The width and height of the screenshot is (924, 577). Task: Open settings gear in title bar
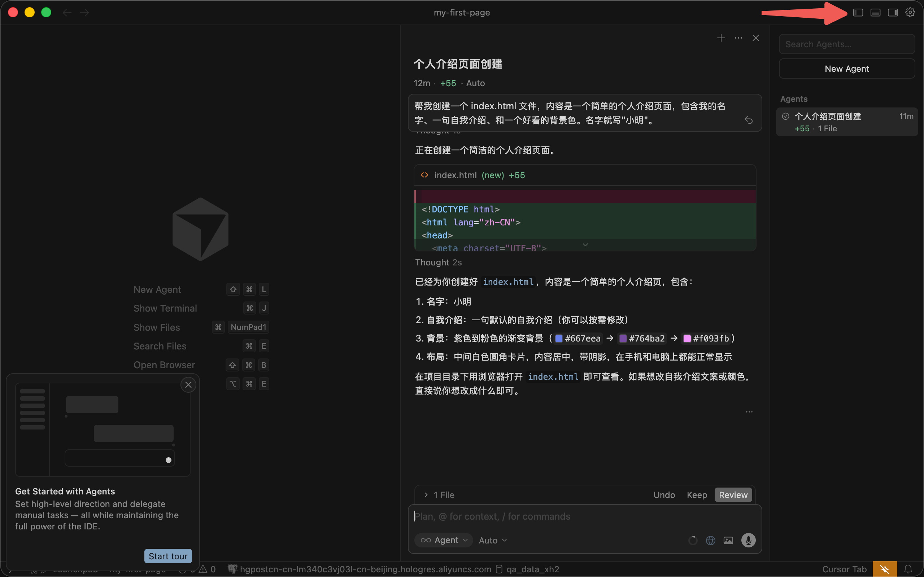[910, 13]
